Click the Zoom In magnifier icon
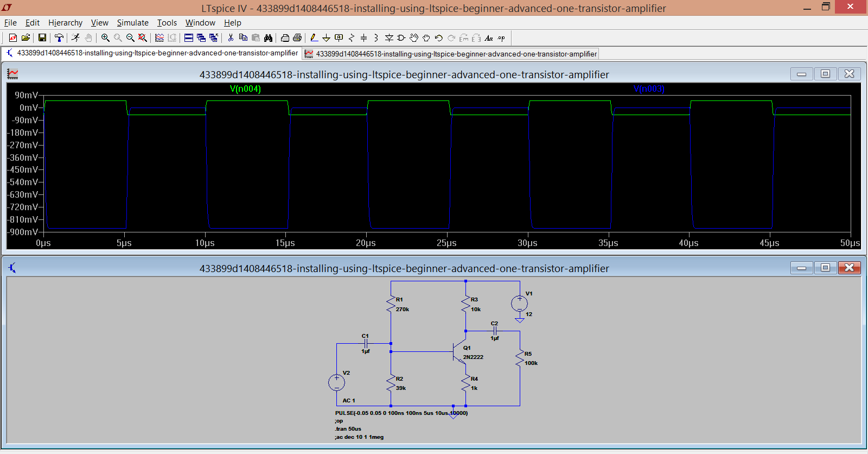 105,37
